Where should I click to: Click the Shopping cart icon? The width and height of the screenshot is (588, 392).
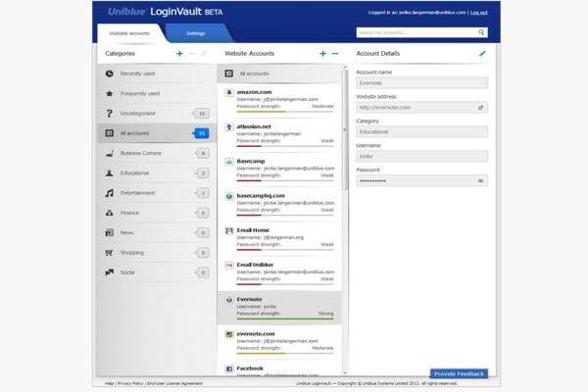point(109,253)
